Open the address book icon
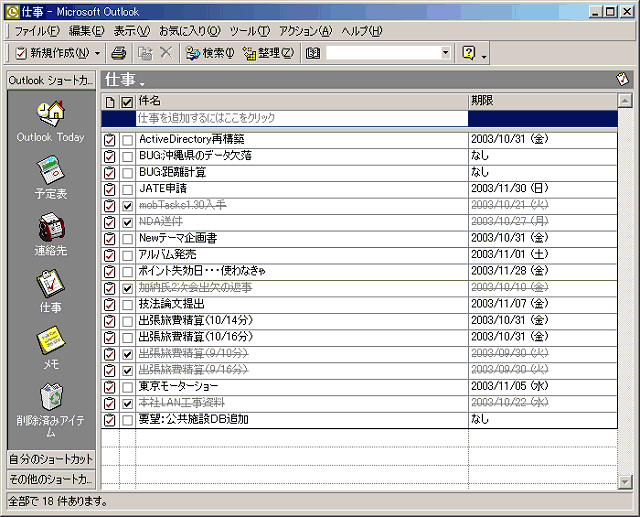The image size is (640, 517). [313, 53]
